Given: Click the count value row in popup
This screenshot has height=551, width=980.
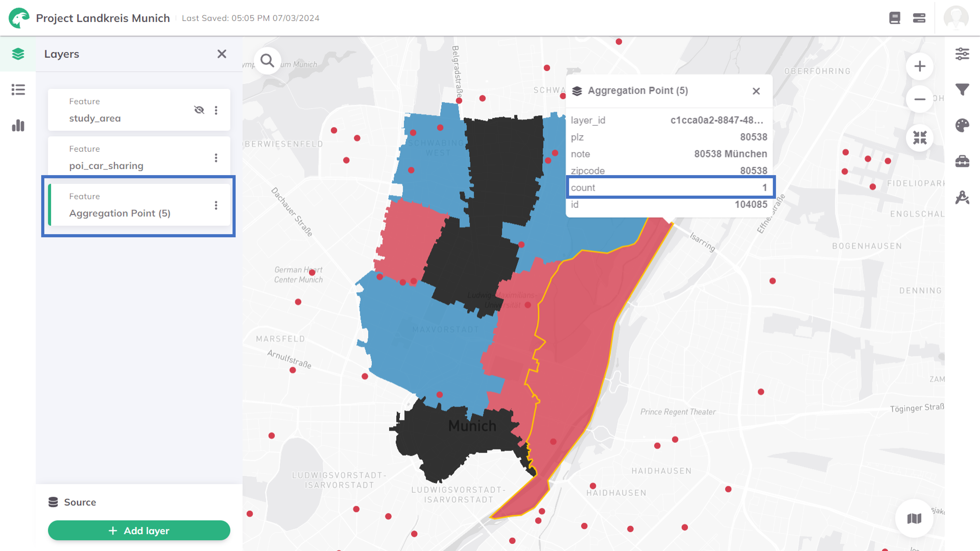Looking at the screenshot, I should [x=669, y=188].
